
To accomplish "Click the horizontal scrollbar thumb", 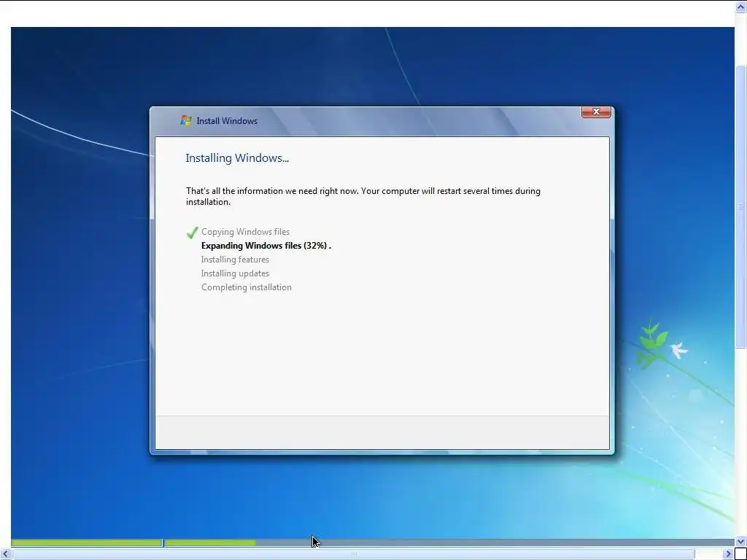I will [x=354, y=554].
